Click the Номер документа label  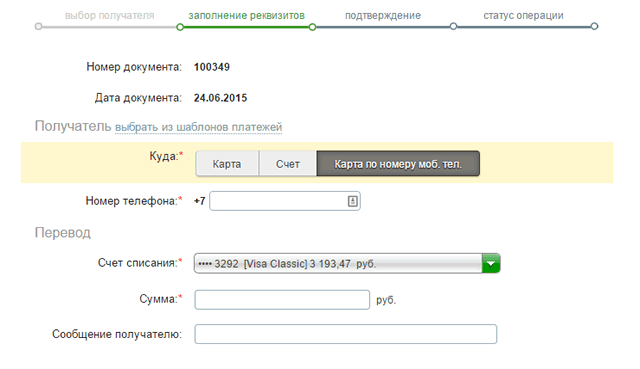click(134, 67)
